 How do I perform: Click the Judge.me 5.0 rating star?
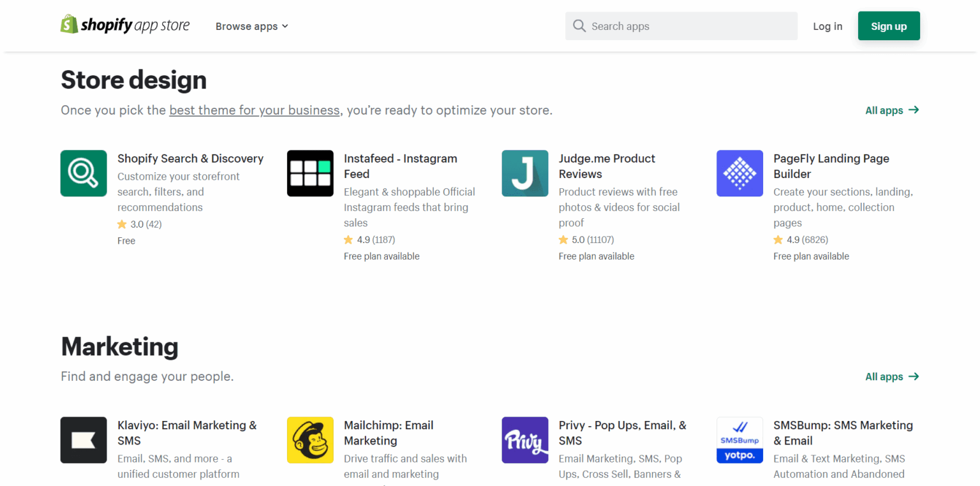click(564, 239)
